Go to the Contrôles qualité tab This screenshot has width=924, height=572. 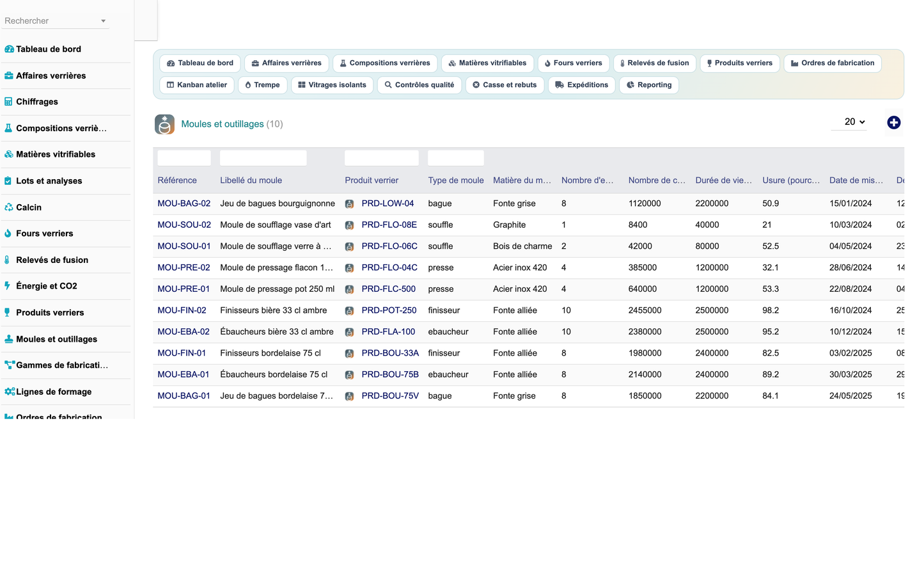tap(419, 85)
